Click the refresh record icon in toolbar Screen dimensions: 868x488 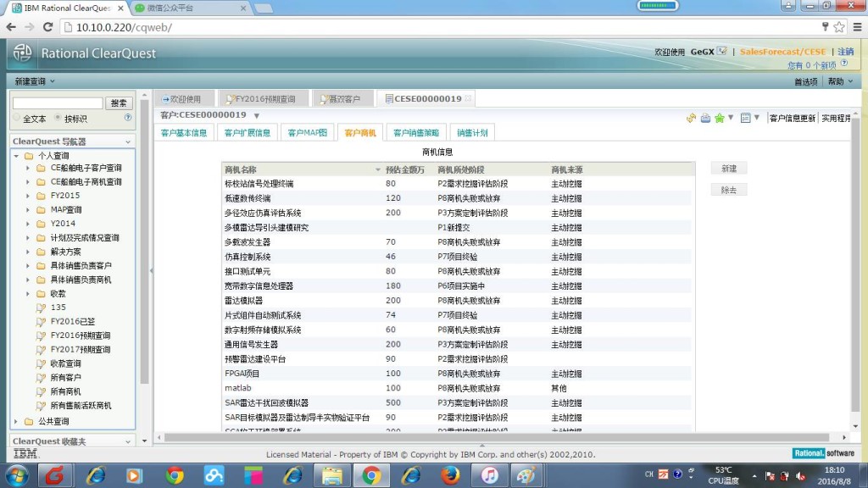click(x=691, y=118)
